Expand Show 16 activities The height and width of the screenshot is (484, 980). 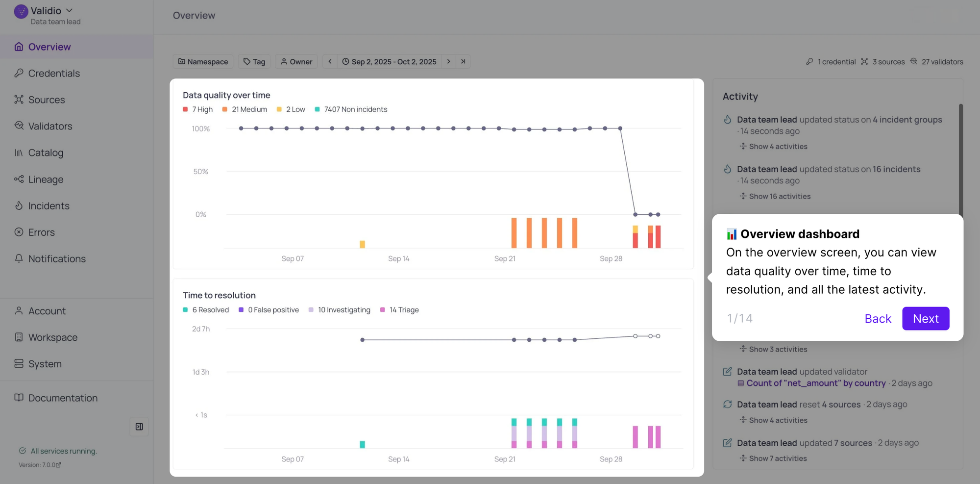(779, 196)
